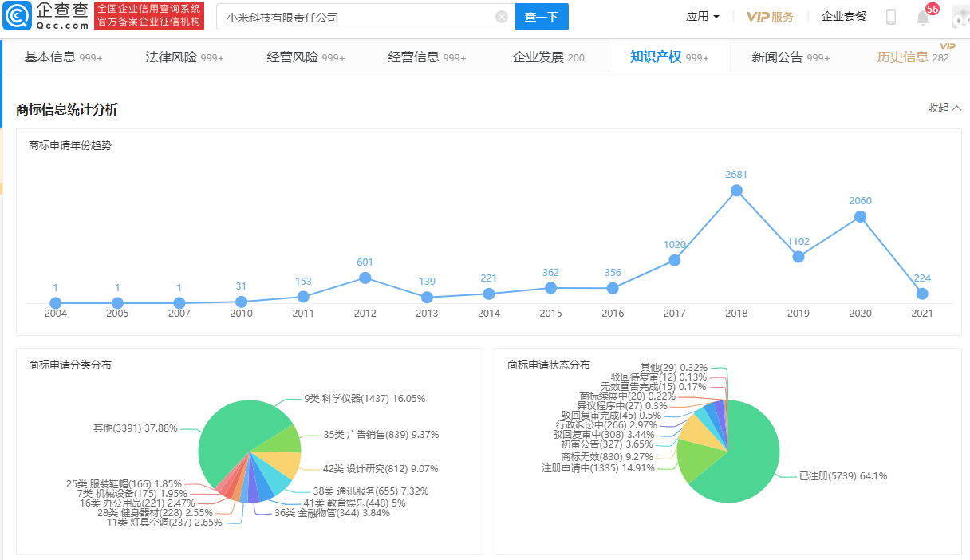Click the '7类 机械设备(175) 1.95%' label

point(132,494)
